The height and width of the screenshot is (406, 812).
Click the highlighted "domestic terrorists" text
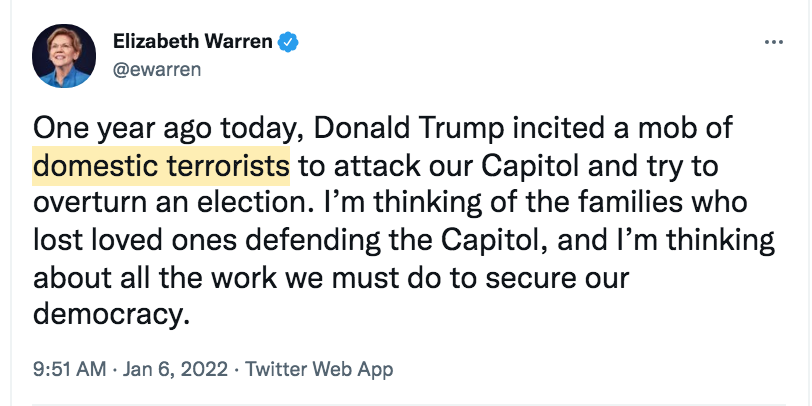(161, 165)
